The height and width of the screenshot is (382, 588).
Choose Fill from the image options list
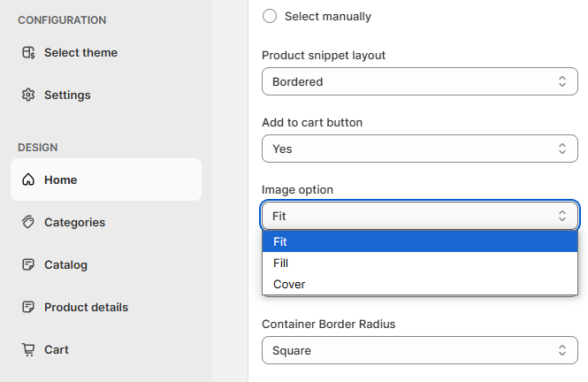[x=420, y=263]
